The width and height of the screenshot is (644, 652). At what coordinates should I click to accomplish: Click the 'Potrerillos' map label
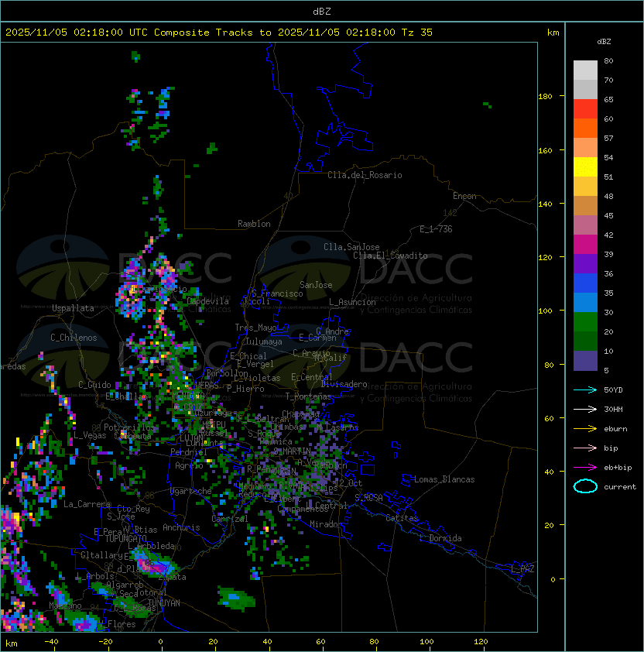(129, 427)
